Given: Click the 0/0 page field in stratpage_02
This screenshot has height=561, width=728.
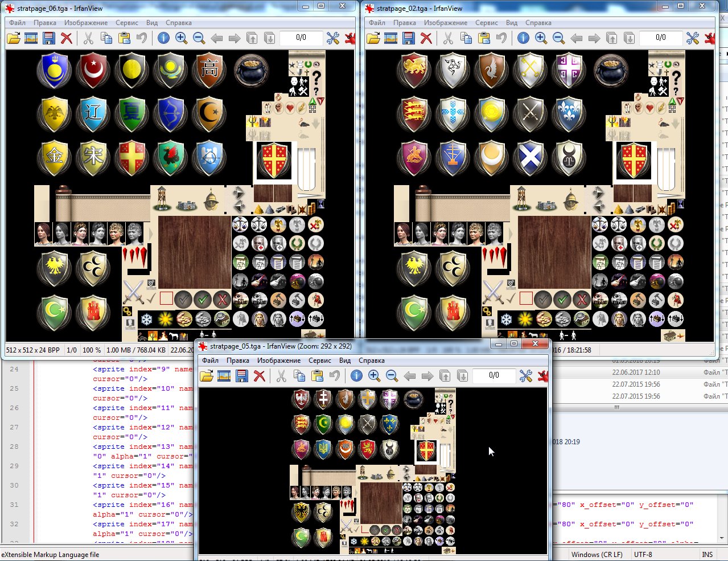Looking at the screenshot, I should coord(660,38).
